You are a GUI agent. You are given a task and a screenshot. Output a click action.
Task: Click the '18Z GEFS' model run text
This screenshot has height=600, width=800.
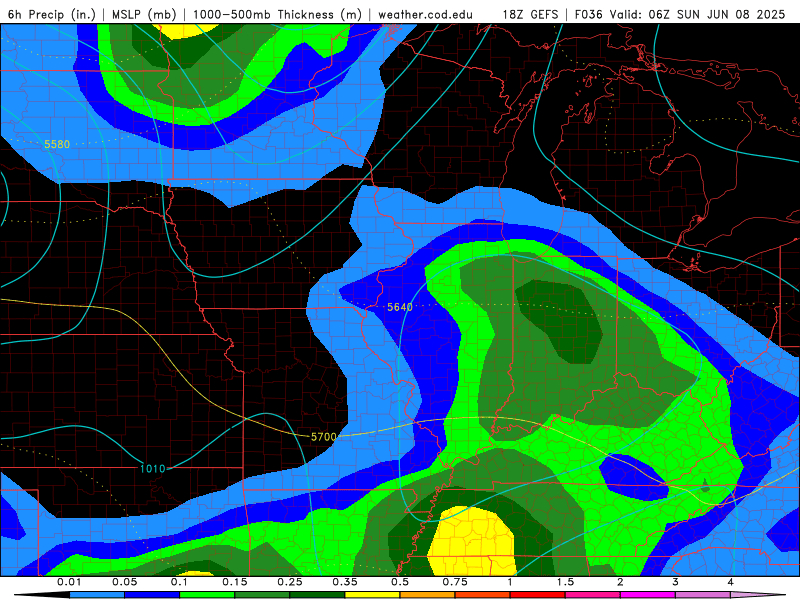pyautogui.click(x=530, y=14)
